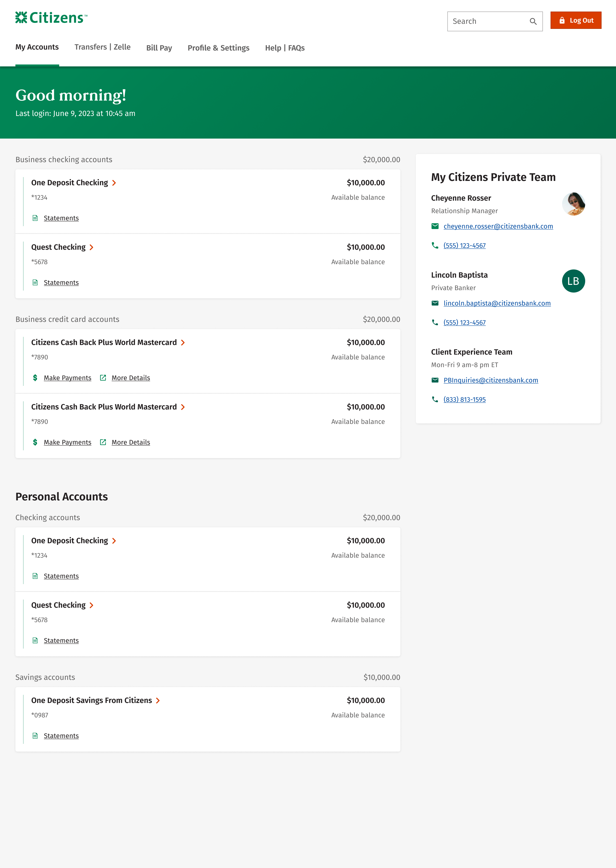Viewport: 616px width, 868px height.
Task: Click the "Business credit card accounts" heading
Action: pyautogui.click(x=67, y=319)
